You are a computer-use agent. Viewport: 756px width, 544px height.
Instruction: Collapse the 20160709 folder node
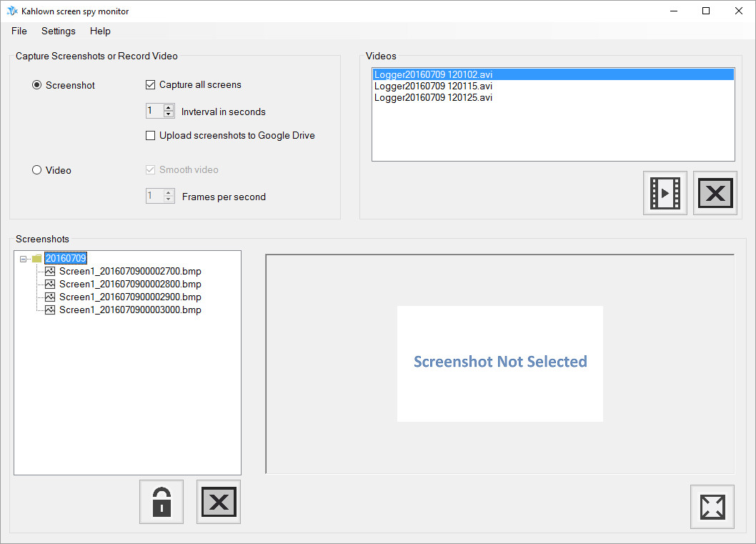(23, 259)
